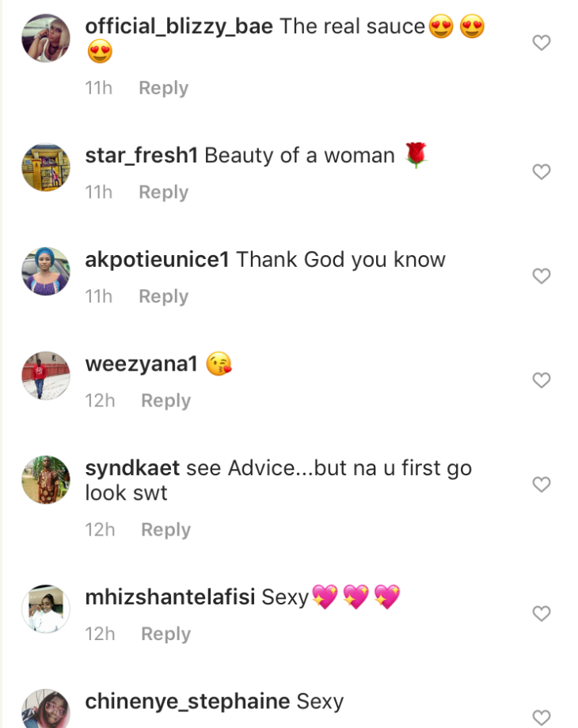Reply to syndkaet's comment
This screenshot has width=578, height=728.
pos(165,530)
